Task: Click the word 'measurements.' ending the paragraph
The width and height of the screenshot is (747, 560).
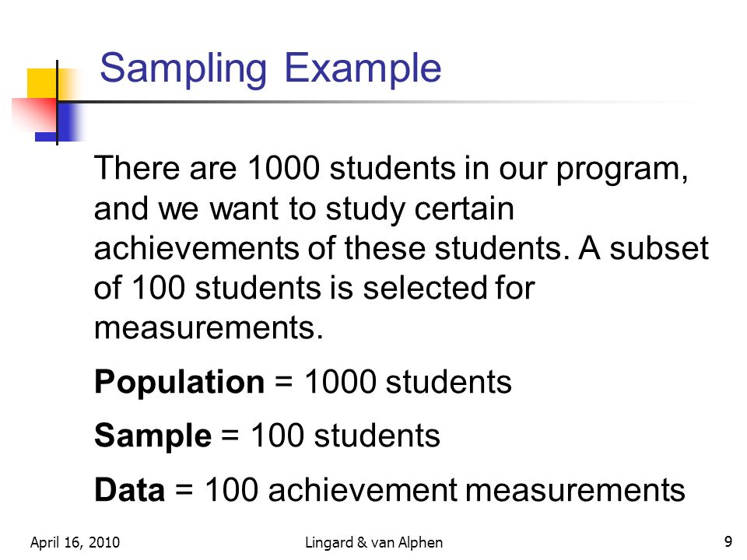Action: [x=209, y=327]
